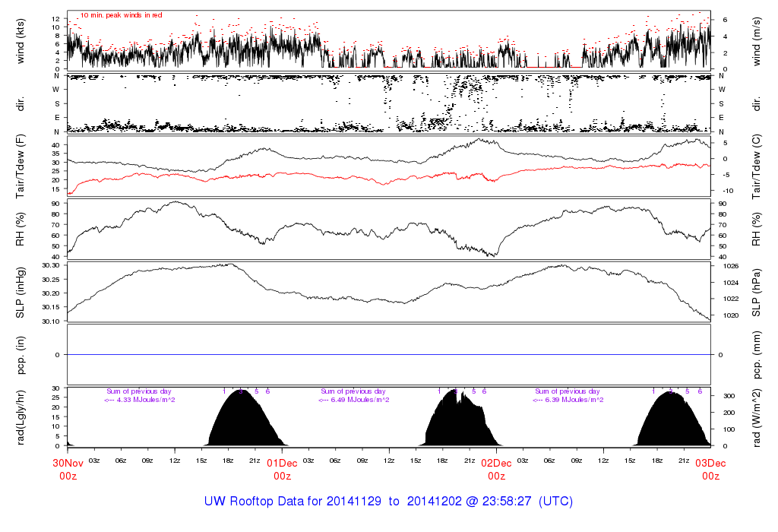The width and height of the screenshot is (778, 532).
Task: Click the wind (m/s) right axis label
Action: 757,40
